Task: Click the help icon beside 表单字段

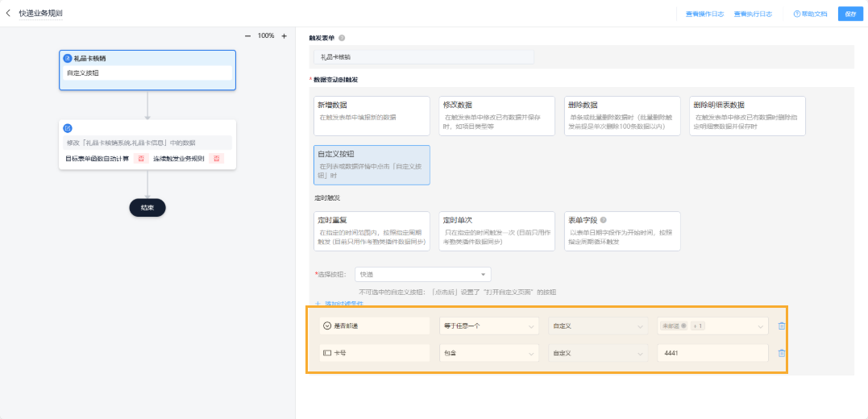Action: [x=604, y=220]
